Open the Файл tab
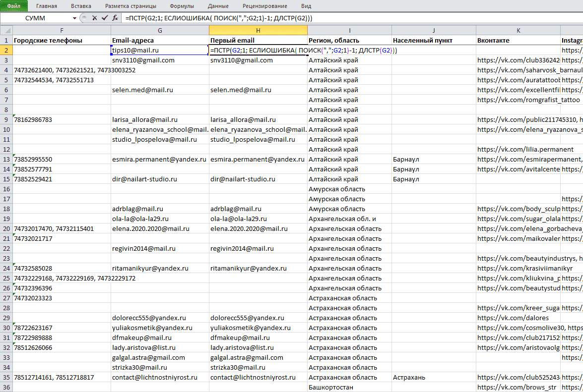The width and height of the screenshot is (583, 392). 14,6
